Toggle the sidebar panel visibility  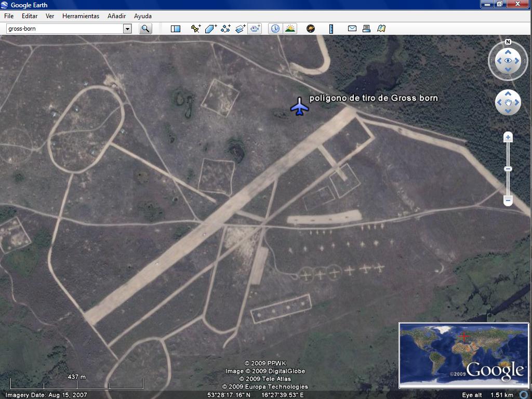176,29
